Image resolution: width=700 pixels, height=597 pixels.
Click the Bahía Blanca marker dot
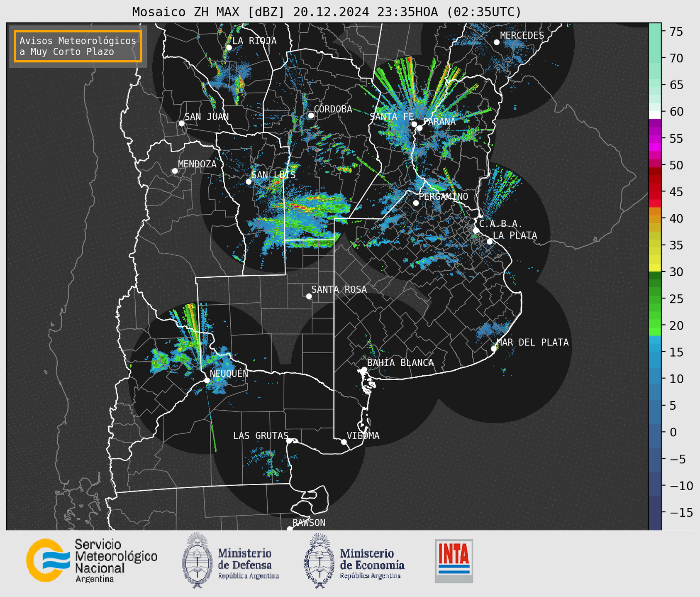[364, 369]
